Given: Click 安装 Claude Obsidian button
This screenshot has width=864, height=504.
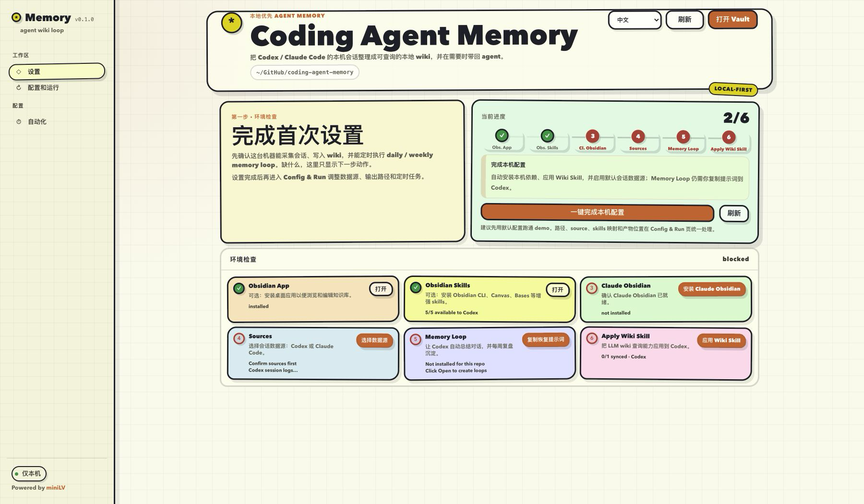Looking at the screenshot, I should click(x=711, y=289).
